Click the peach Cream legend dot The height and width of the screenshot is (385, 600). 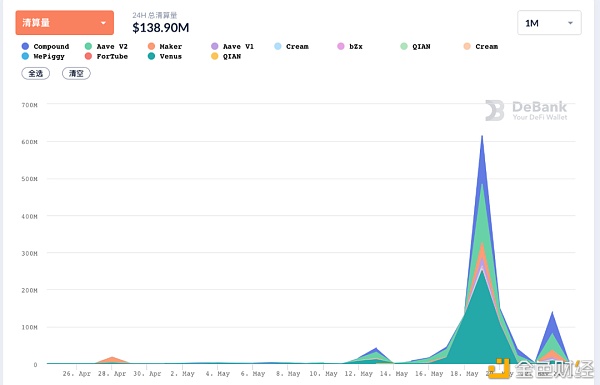pyautogui.click(x=467, y=46)
